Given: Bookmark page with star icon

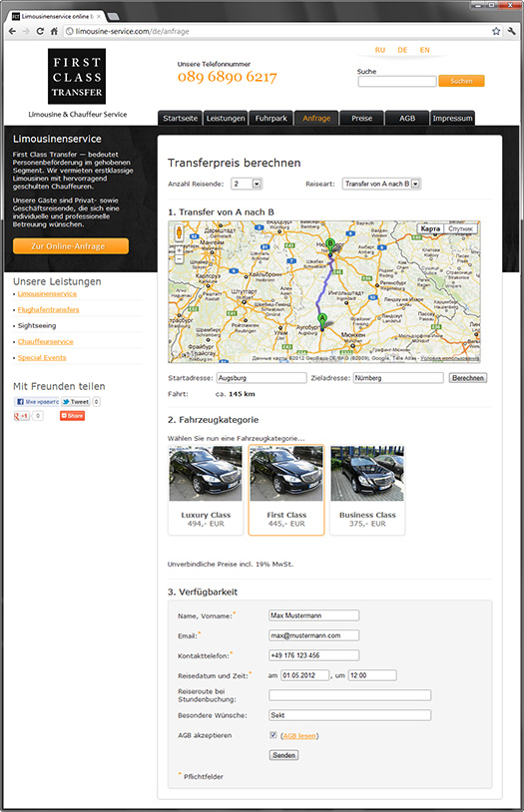Looking at the screenshot, I should (x=496, y=31).
